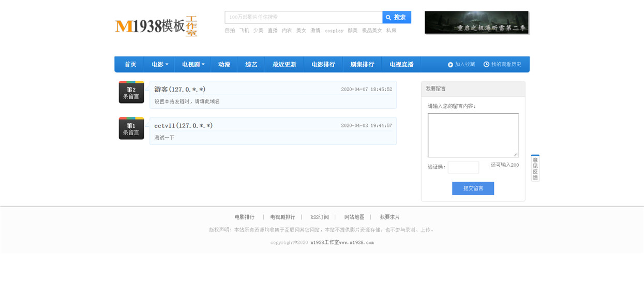Submit the message with 提交留言

point(473,188)
